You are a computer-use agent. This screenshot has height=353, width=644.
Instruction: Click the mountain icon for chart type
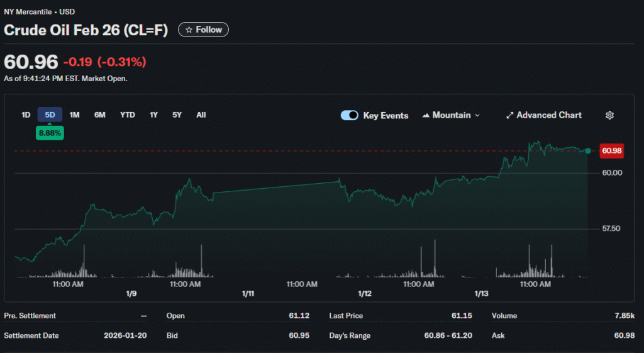point(426,116)
